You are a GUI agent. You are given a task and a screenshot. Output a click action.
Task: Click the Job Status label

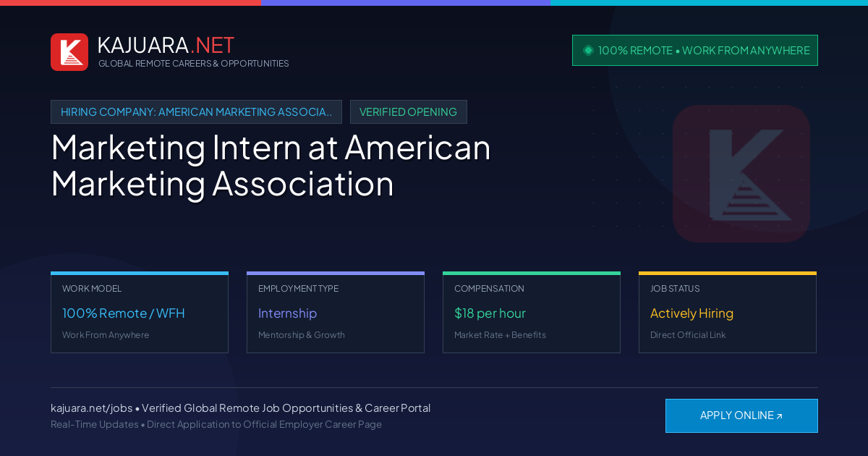[675, 289]
